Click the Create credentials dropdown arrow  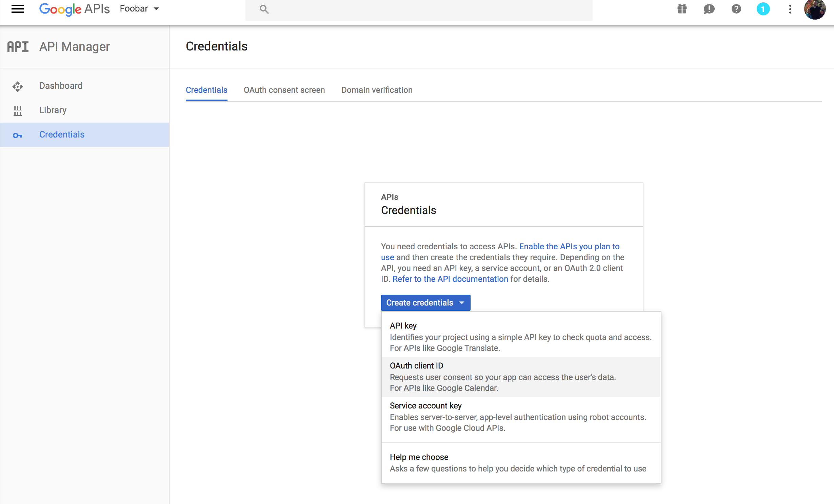[462, 302]
